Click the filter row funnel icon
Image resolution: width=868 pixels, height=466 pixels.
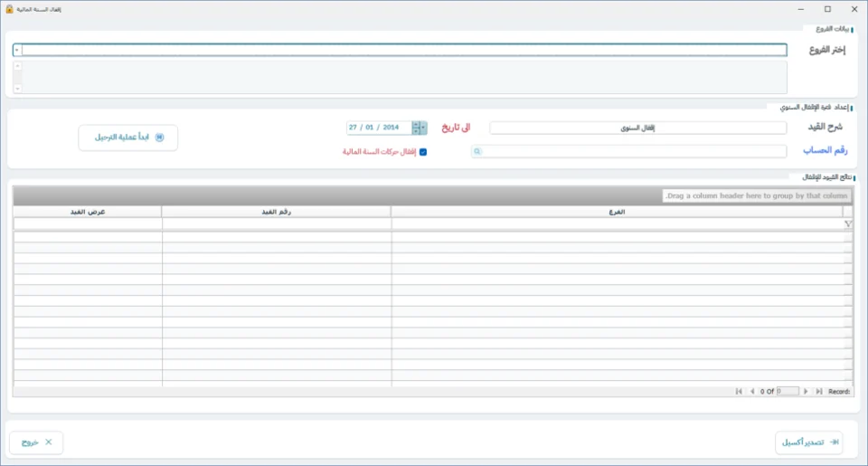tap(847, 223)
